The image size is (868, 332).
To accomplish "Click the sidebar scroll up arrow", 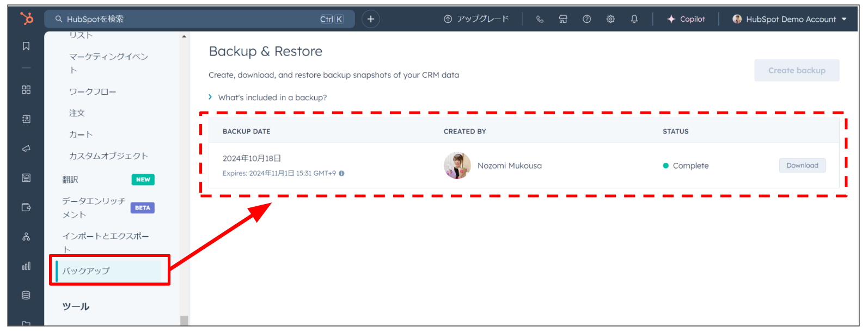I will 184,36.
